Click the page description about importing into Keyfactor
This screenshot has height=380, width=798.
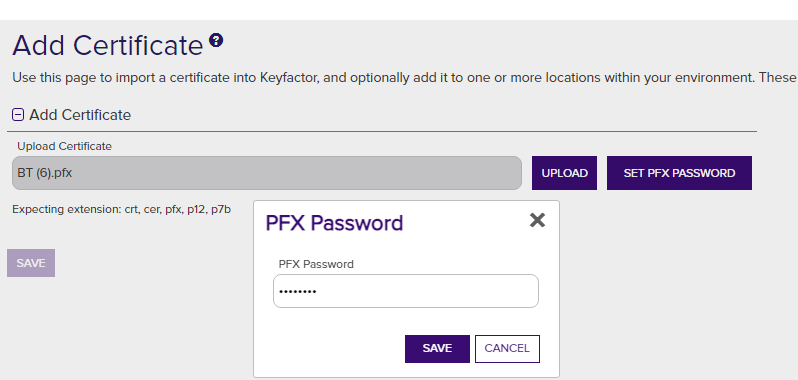click(404, 78)
